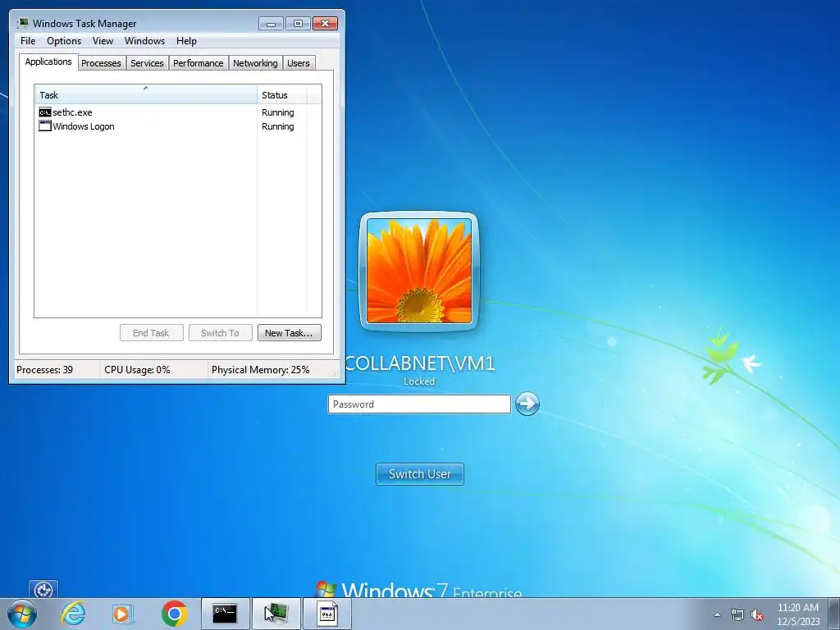Click the Task Manager title bar icon
Image resolution: width=840 pixels, height=630 pixels.
pyautogui.click(x=22, y=23)
